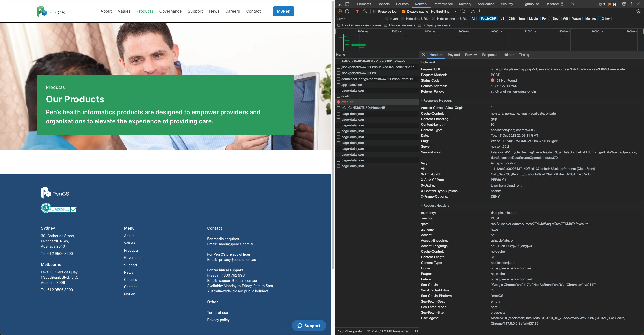The height and width of the screenshot is (335, 644).
Task: Clear the network log
Action: point(347,11)
